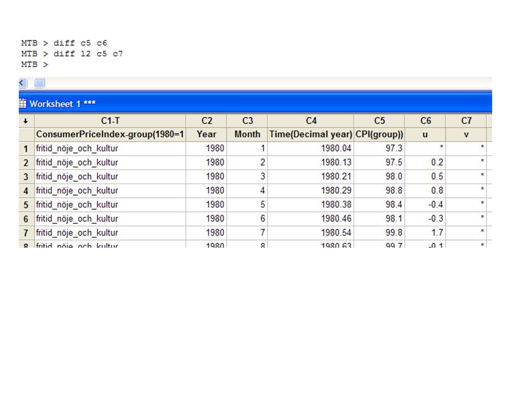Click Month cell with value 6
The height and width of the screenshot is (399, 532).
(x=247, y=219)
